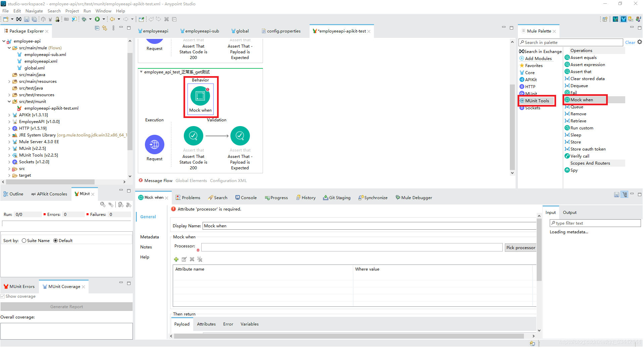Click the canvas vertical scrollbar
The image size is (644, 348).
(x=512, y=127)
